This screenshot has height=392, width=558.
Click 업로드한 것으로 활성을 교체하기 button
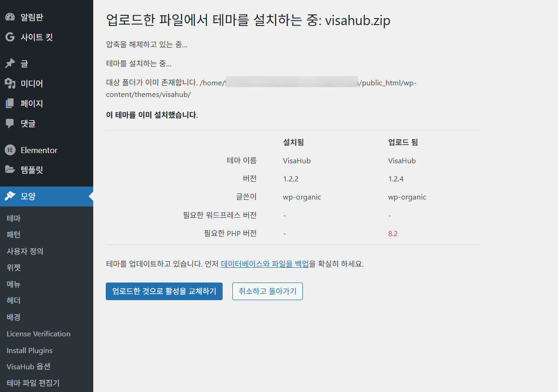point(164,291)
